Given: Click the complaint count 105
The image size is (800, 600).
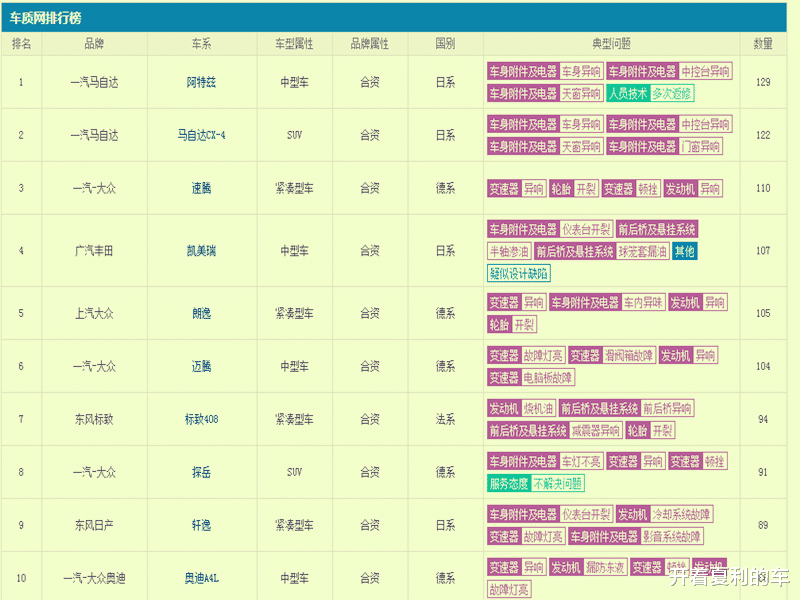Looking at the screenshot, I should (x=763, y=313).
